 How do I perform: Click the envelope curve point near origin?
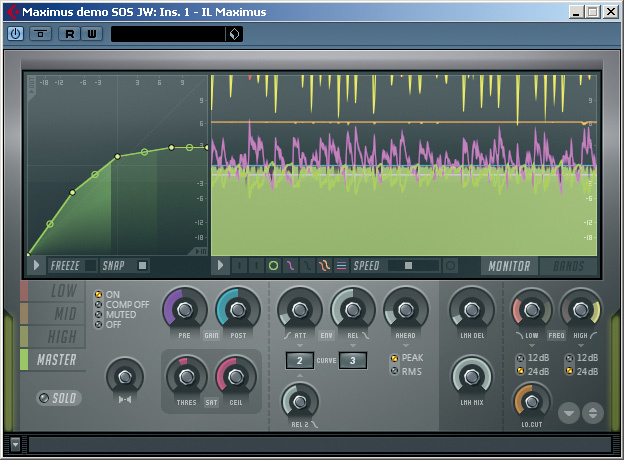click(x=29, y=254)
